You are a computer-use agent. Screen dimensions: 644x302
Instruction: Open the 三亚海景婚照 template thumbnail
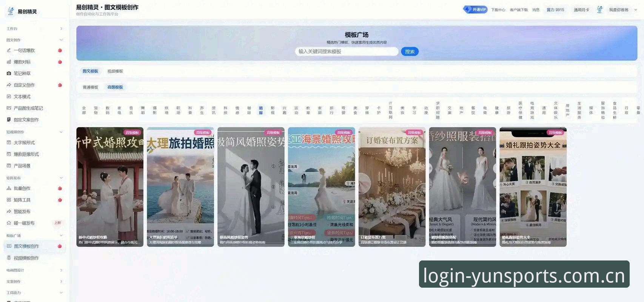pyautogui.click(x=322, y=187)
